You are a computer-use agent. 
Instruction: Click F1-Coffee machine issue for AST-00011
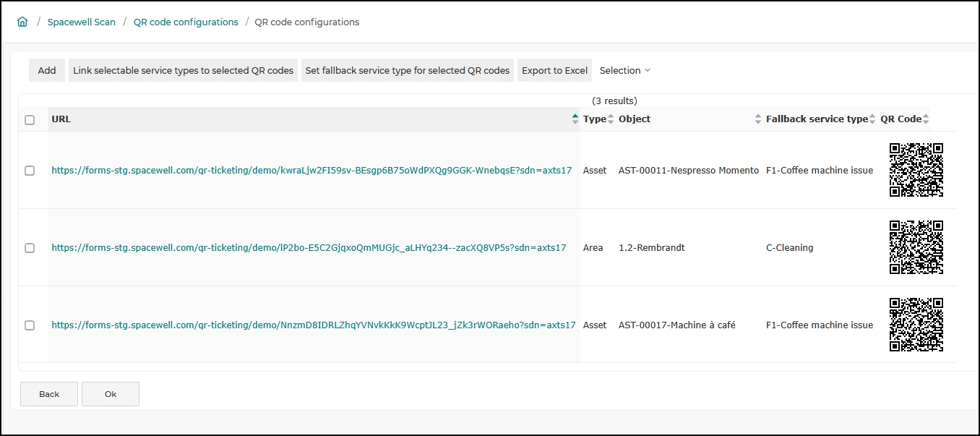coord(820,171)
